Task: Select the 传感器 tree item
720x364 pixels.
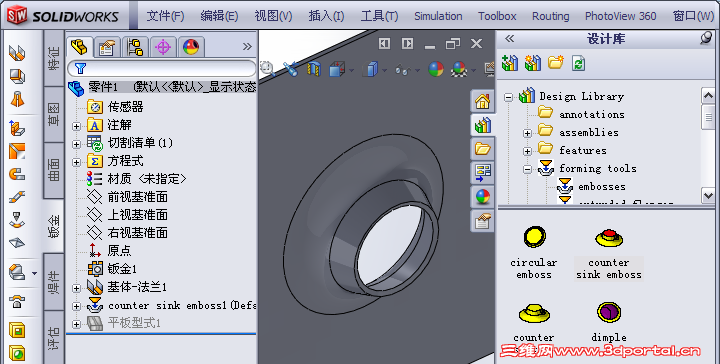Action: (x=115, y=107)
